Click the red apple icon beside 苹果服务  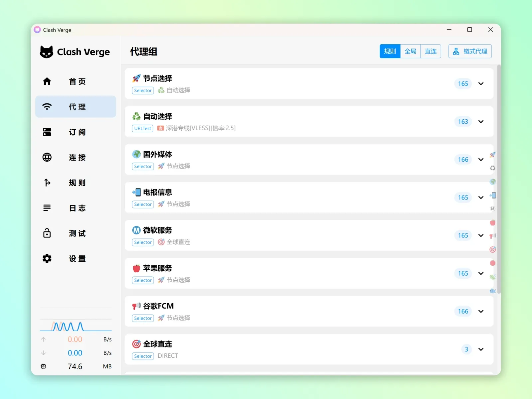tap(136, 268)
